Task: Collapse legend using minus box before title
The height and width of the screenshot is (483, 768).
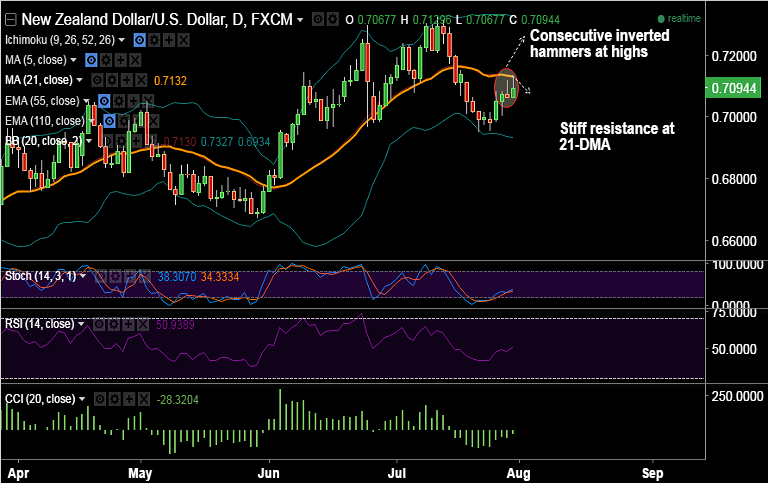Action: 10,20
